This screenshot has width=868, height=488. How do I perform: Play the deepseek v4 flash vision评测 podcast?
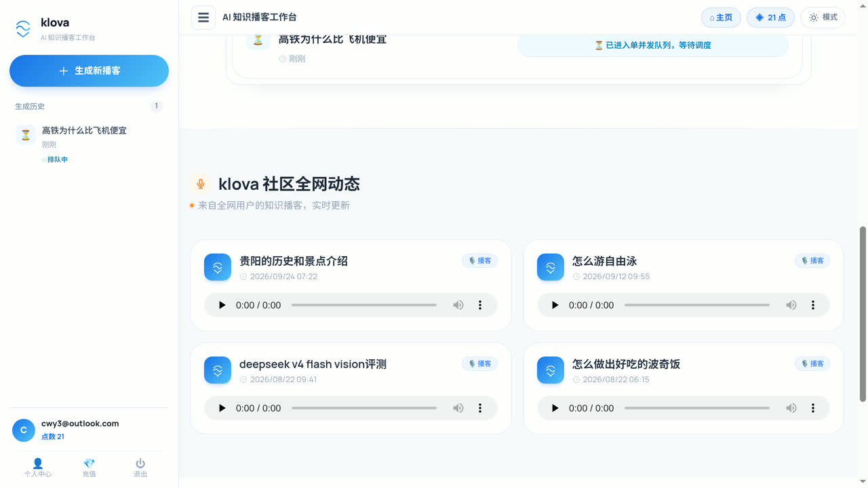click(222, 408)
